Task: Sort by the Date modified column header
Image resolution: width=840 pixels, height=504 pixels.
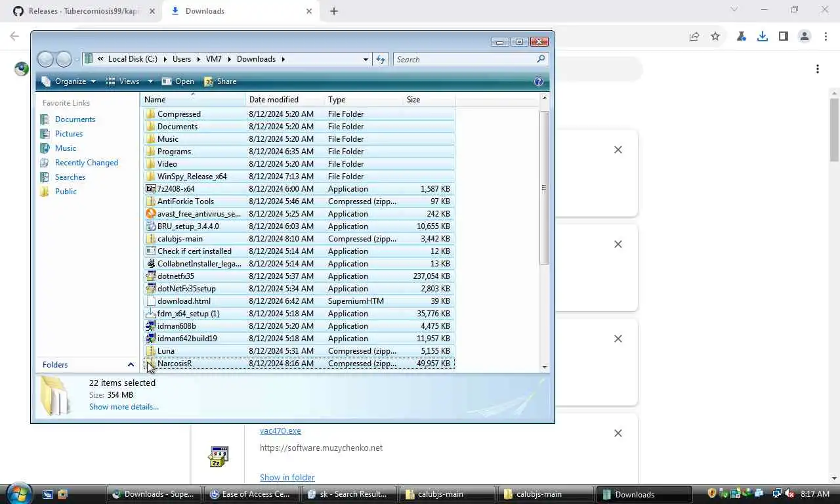Action: (285, 100)
